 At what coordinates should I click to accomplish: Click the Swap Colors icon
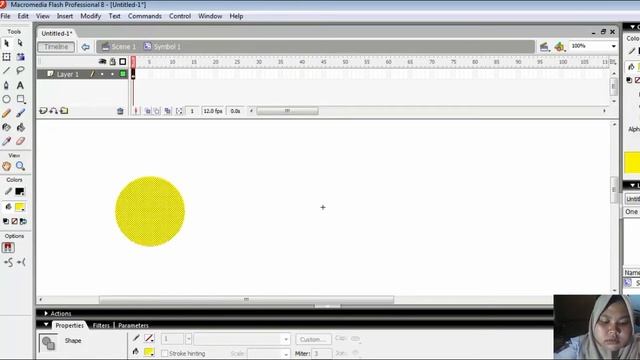(x=23, y=221)
